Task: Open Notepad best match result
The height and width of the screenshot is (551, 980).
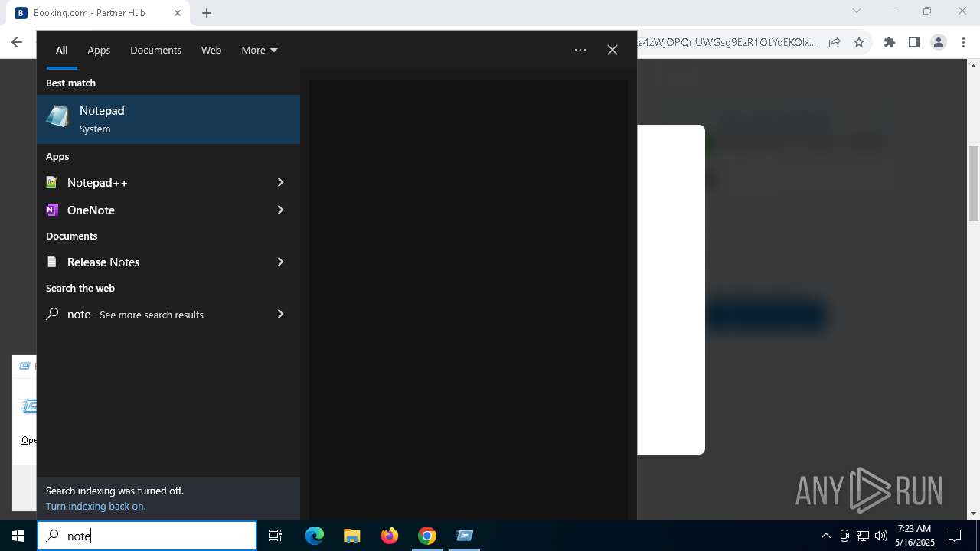Action: (x=168, y=119)
